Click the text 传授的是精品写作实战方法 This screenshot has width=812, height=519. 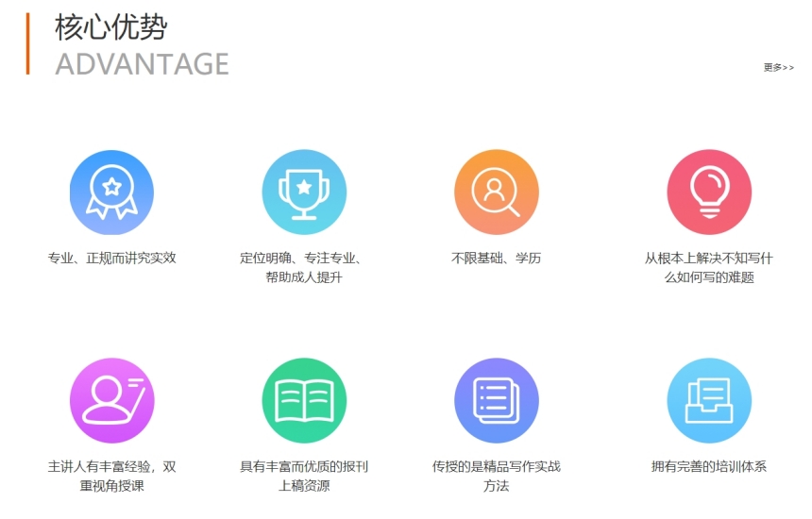(x=496, y=476)
